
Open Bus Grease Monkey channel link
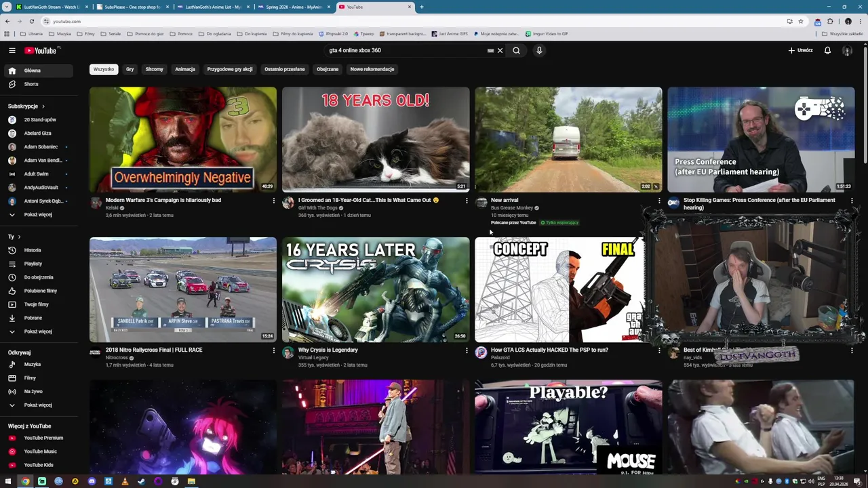click(512, 208)
